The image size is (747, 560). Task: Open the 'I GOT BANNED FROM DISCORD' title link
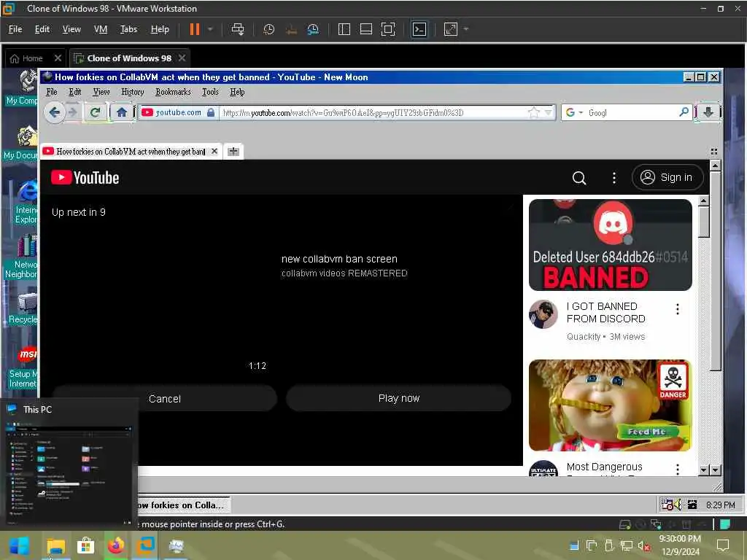pos(605,312)
